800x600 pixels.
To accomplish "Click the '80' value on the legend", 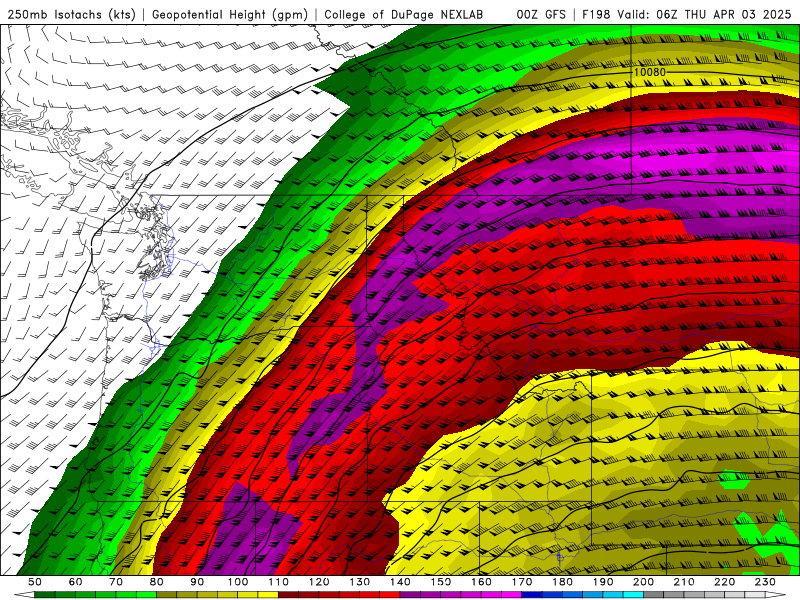I will click(x=157, y=582).
